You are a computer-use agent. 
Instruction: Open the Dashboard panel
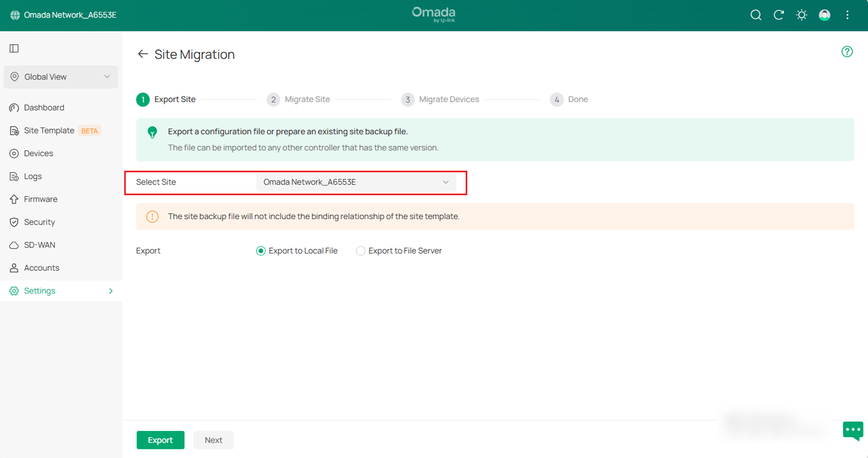click(44, 107)
